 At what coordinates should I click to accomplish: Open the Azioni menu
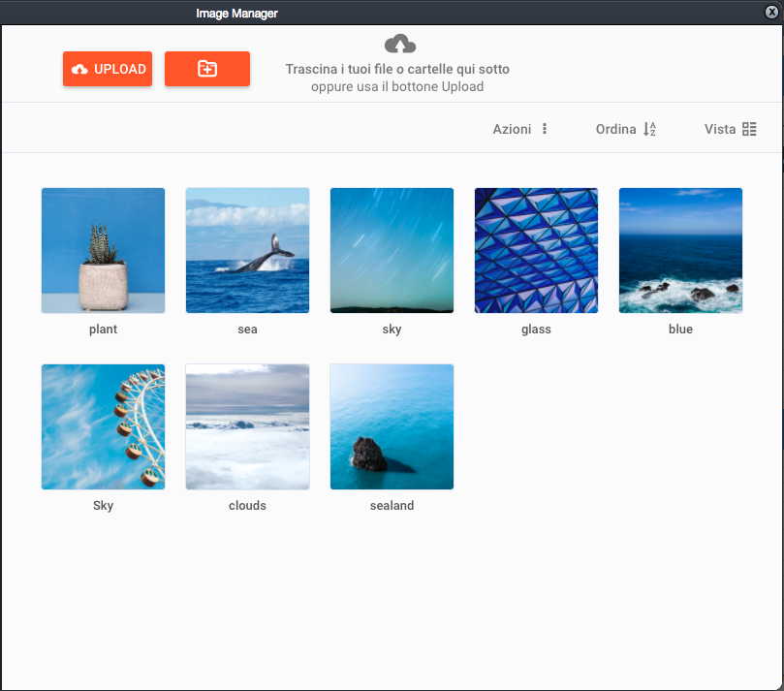pos(511,128)
